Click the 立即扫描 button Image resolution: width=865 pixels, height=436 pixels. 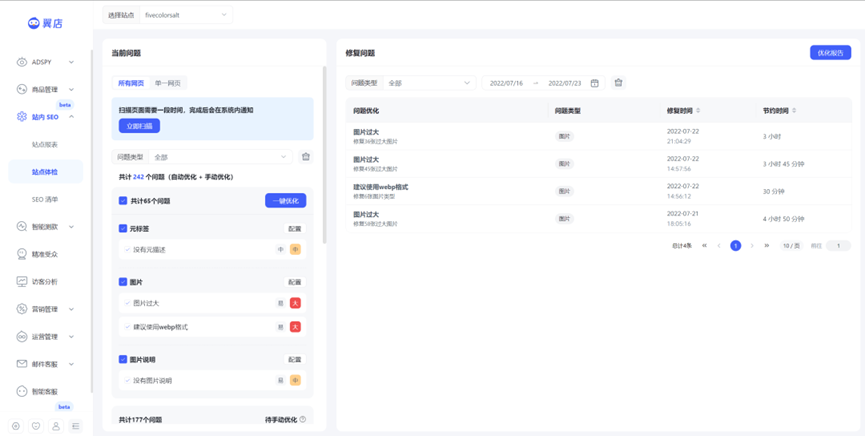click(x=139, y=126)
